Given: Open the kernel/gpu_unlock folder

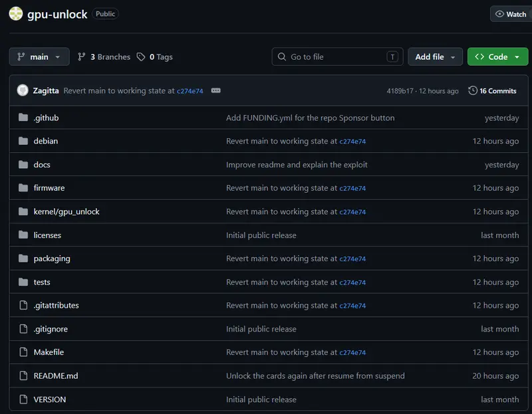Looking at the screenshot, I should (66, 211).
